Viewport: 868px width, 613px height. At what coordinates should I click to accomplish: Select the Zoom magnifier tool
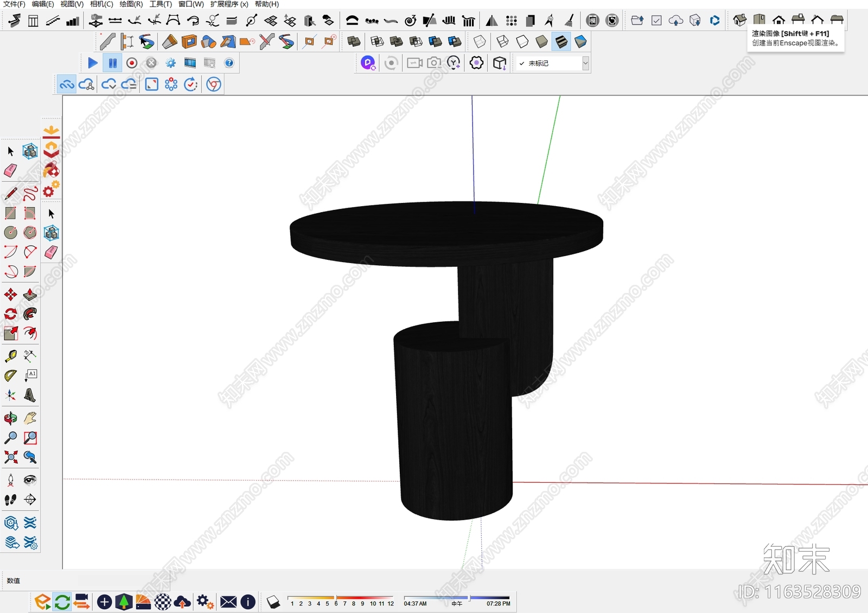tap(10, 437)
